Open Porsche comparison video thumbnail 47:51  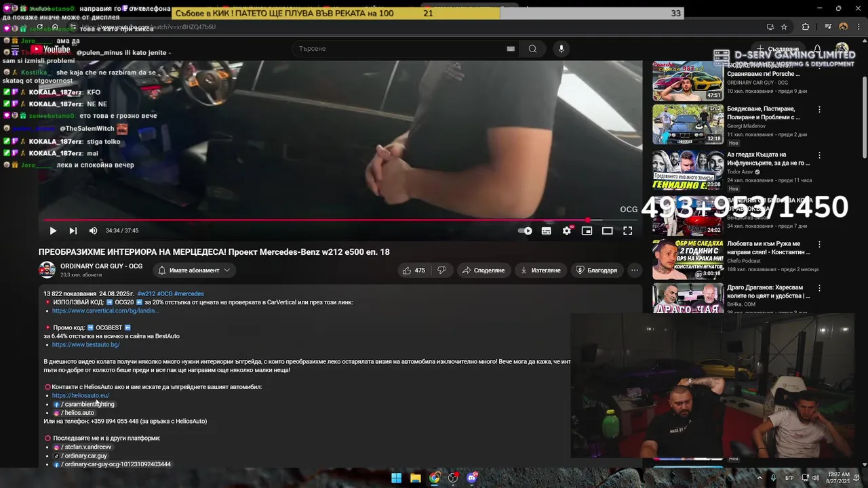pyautogui.click(x=688, y=81)
